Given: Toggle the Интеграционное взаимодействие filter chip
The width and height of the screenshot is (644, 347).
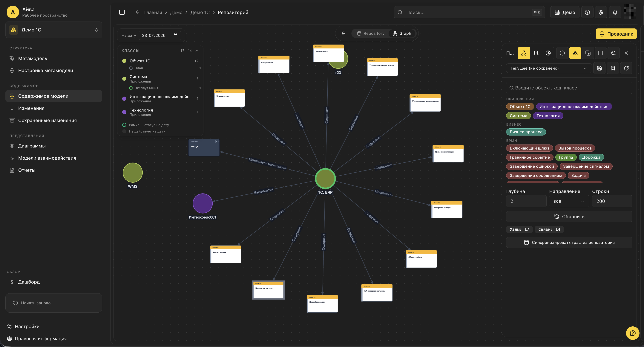Looking at the screenshot, I should pos(574,106).
